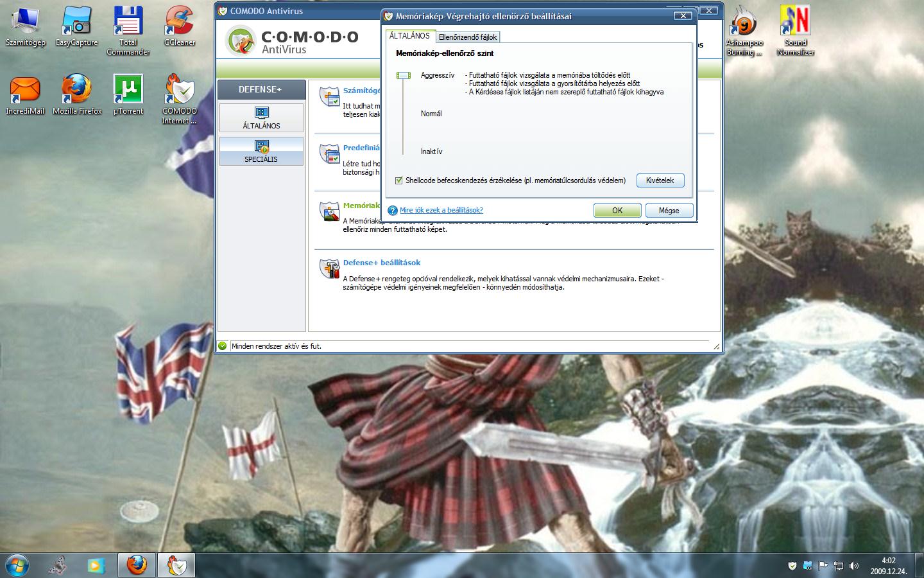Screen dimensions: 924x578
Task: Click the Aggresszív level label
Action: pyautogui.click(x=438, y=75)
